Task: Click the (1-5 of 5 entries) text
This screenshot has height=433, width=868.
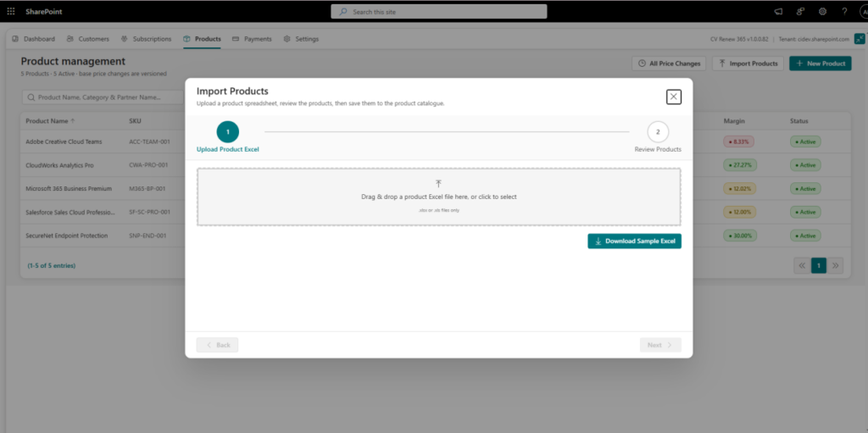Action: pos(52,266)
